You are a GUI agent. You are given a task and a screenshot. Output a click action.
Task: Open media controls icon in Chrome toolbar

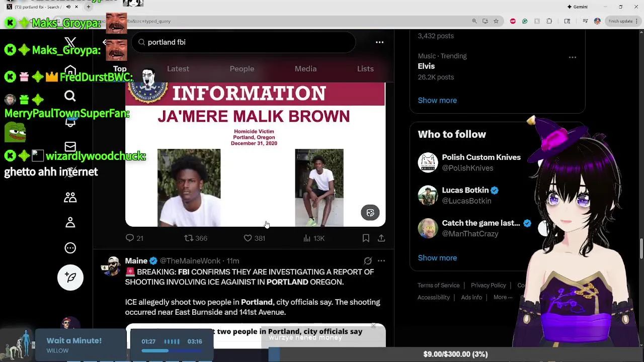pos(585,21)
